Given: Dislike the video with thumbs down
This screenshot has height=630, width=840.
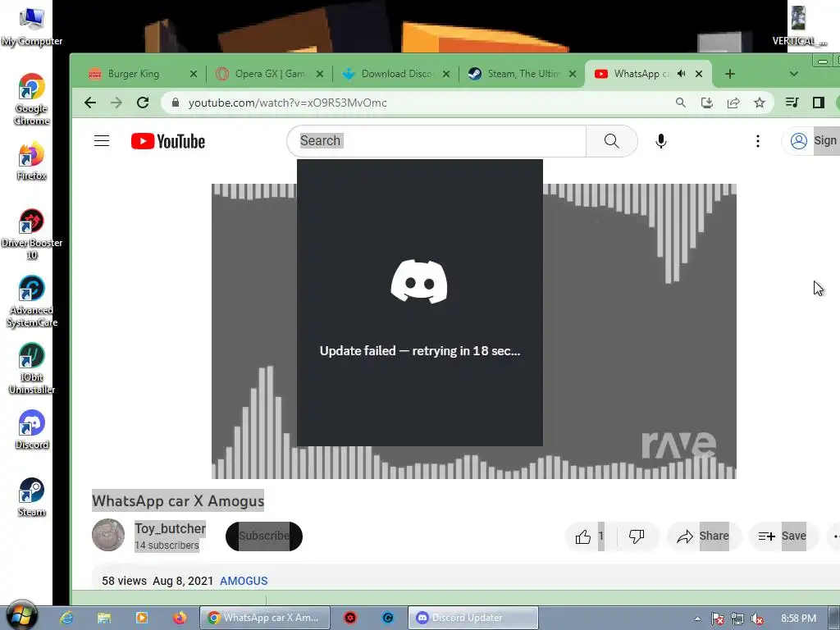Looking at the screenshot, I should (x=637, y=536).
